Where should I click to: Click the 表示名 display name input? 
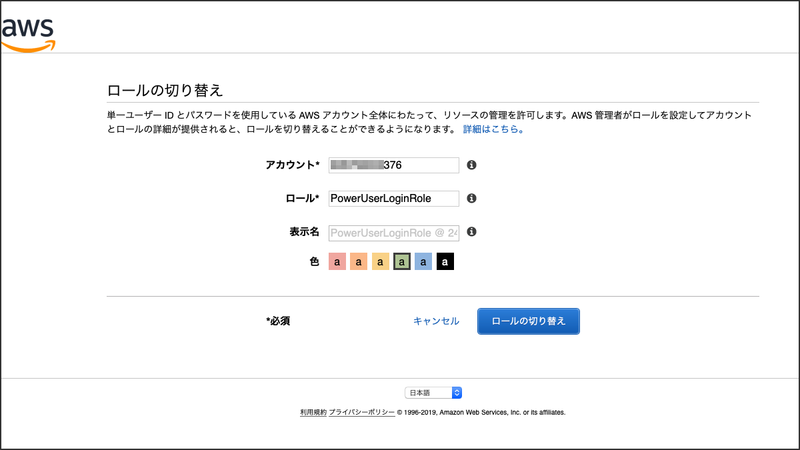tap(393, 233)
